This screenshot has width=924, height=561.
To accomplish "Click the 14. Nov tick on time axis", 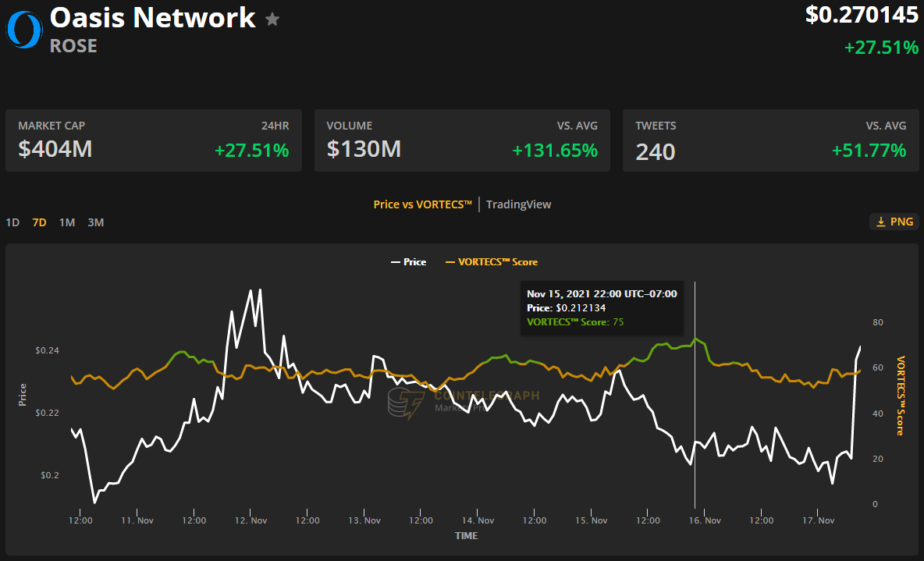I will pyautogui.click(x=478, y=520).
